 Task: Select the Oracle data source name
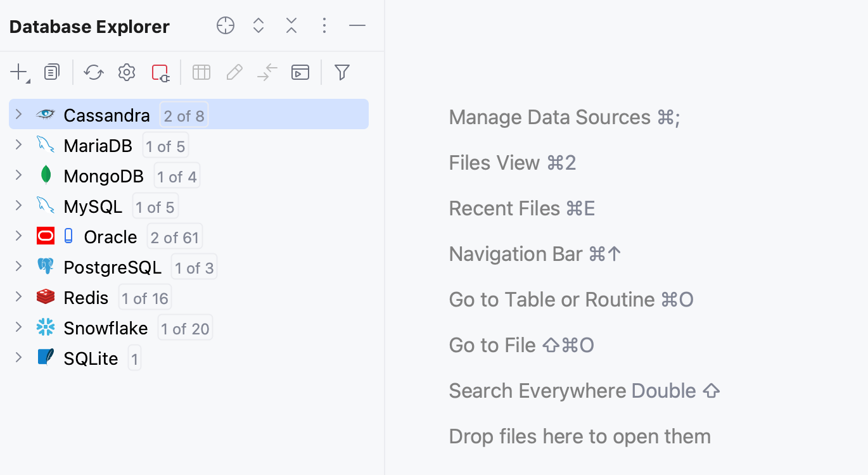(111, 237)
